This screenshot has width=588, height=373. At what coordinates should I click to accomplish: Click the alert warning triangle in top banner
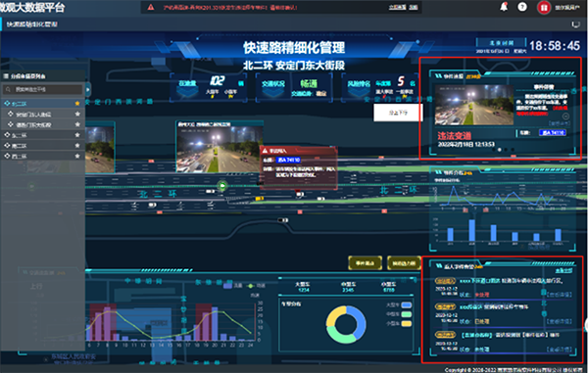click(150, 7)
